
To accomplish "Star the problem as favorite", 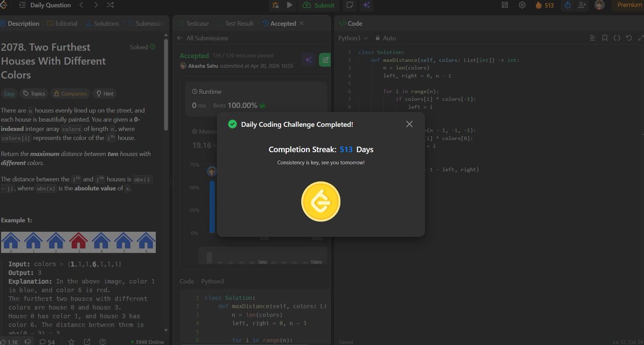I will pos(70,342).
